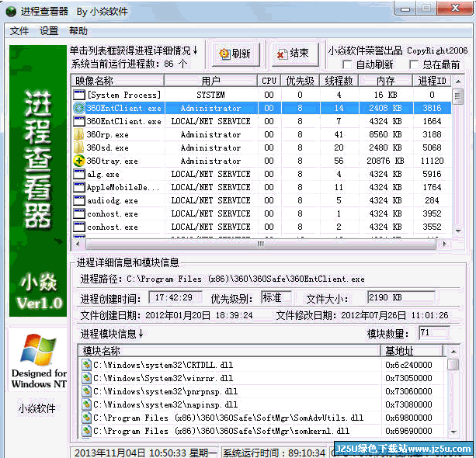This screenshot has height=458, width=476.
Task: Click the 模块名称 column header
Action: 229,351
